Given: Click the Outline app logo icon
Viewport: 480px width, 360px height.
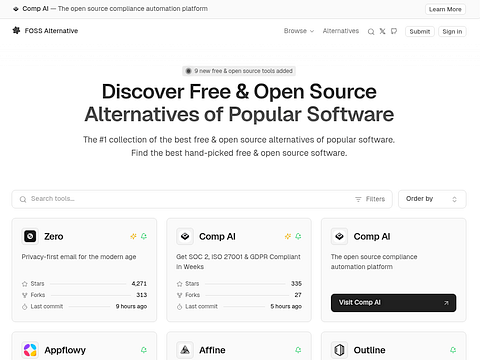Looking at the screenshot, I should (339, 350).
